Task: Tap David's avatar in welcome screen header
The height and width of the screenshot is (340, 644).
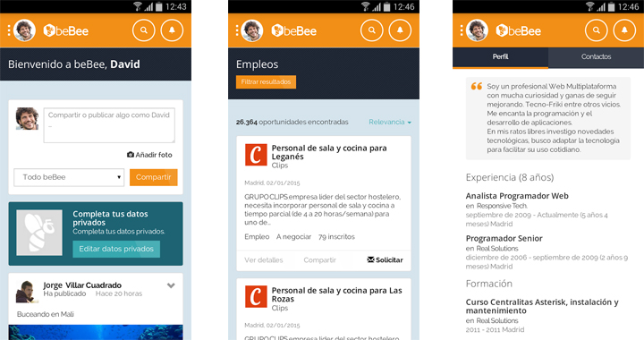Action: pos(25,30)
